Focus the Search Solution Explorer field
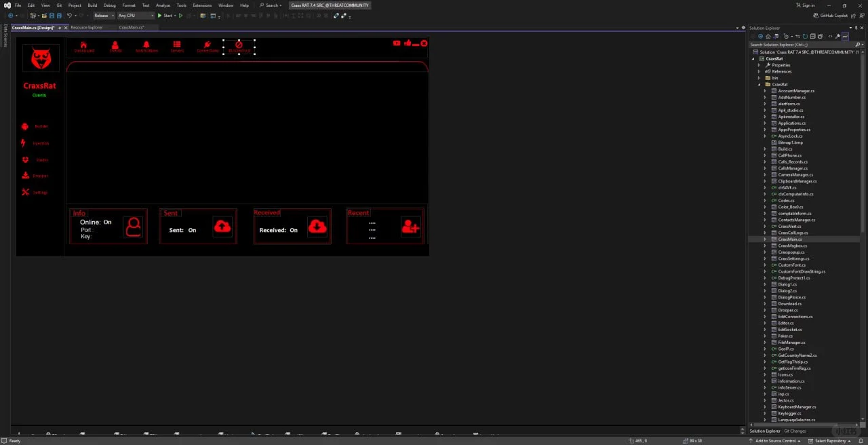Screen dimensions: 868x445 800,45
